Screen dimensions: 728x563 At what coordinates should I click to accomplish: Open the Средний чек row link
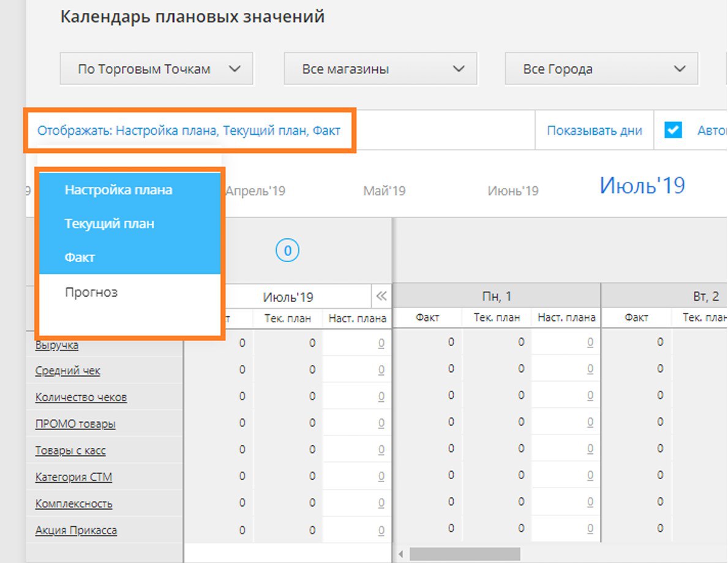67,371
